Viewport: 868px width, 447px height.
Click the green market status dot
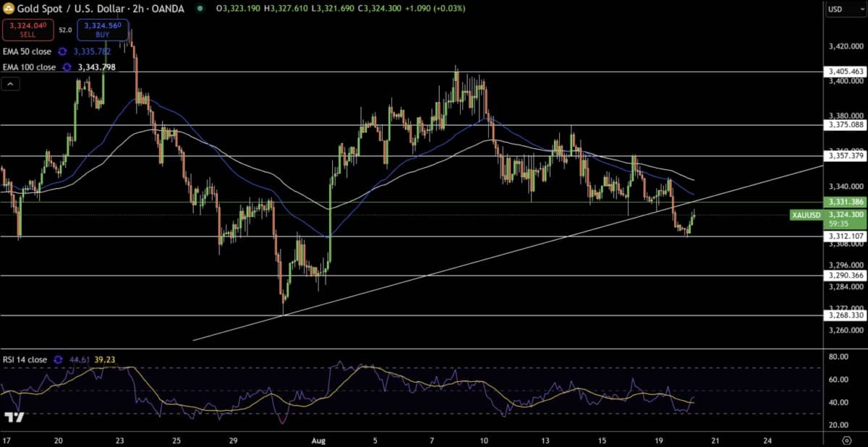click(x=200, y=9)
